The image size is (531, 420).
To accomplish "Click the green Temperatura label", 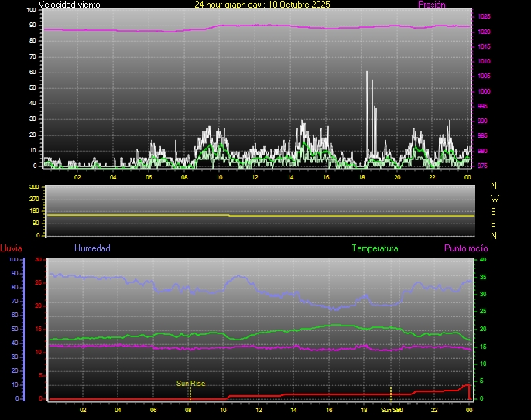I will pyautogui.click(x=375, y=248).
